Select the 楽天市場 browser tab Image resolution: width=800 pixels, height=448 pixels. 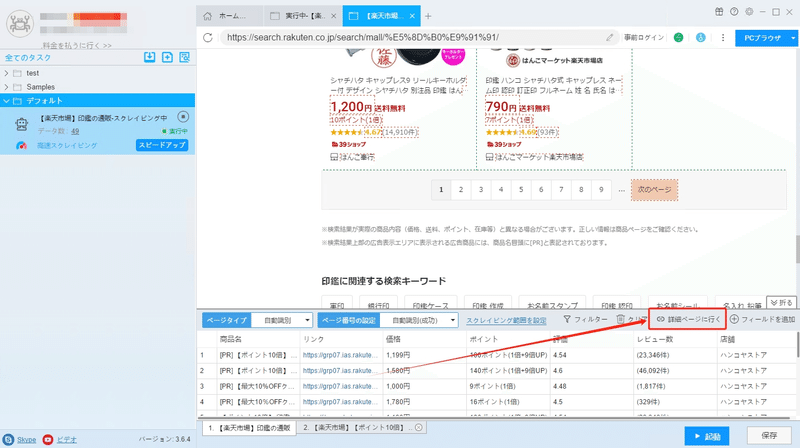[381, 16]
